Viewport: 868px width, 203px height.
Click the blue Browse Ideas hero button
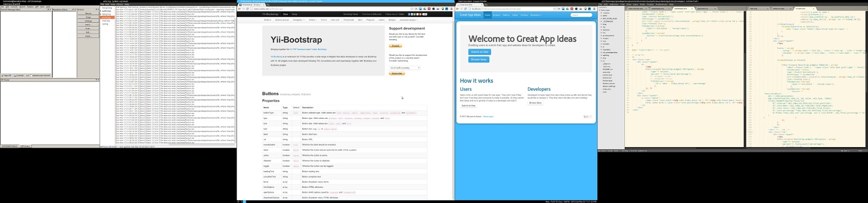click(478, 59)
